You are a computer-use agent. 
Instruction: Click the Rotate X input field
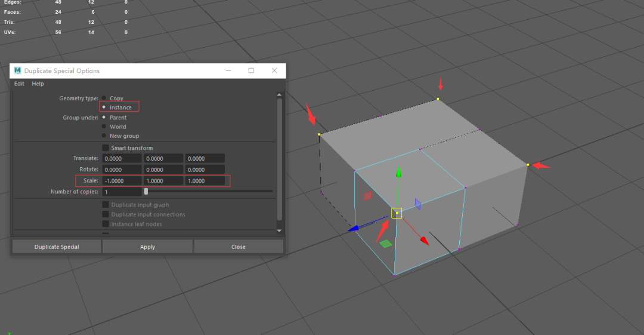click(122, 170)
